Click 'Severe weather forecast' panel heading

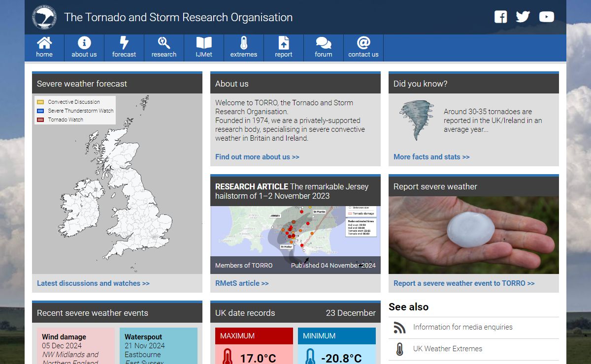click(x=82, y=84)
